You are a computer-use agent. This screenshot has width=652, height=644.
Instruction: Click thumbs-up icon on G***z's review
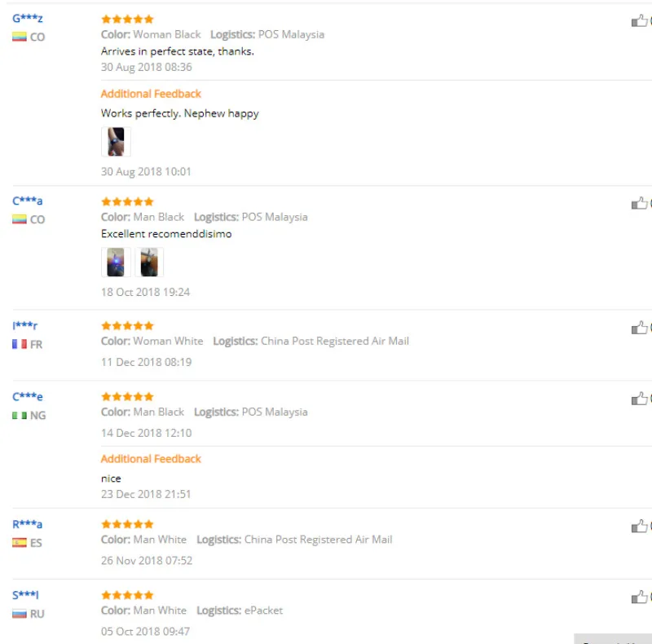pos(639,21)
